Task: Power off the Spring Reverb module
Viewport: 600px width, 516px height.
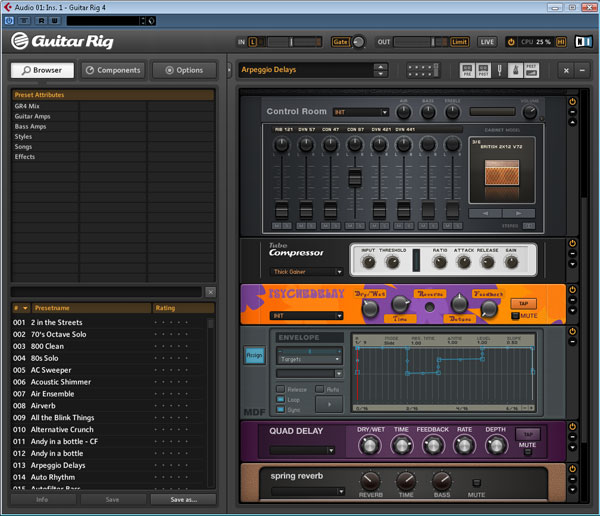Action: tap(572, 468)
